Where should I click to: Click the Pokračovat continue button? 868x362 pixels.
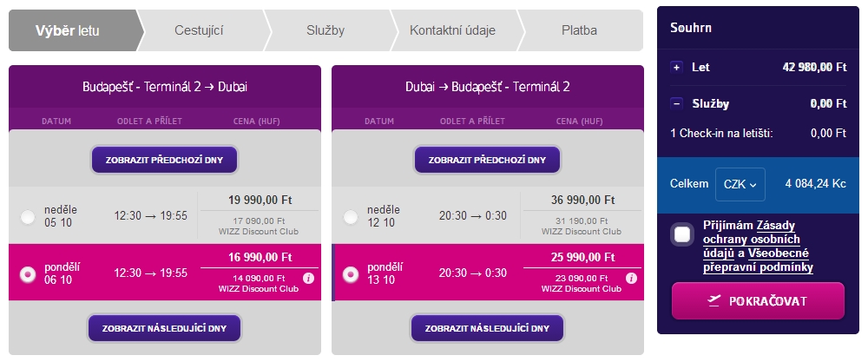[x=758, y=301]
